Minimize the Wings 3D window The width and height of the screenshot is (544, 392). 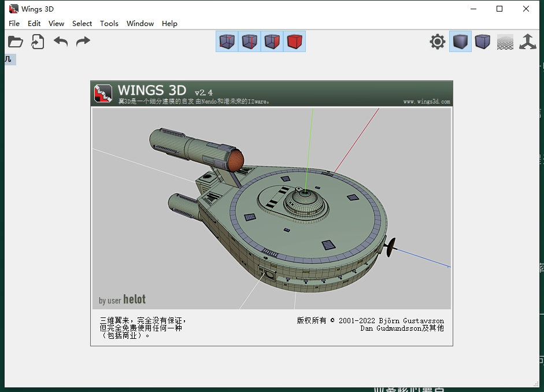pos(473,9)
